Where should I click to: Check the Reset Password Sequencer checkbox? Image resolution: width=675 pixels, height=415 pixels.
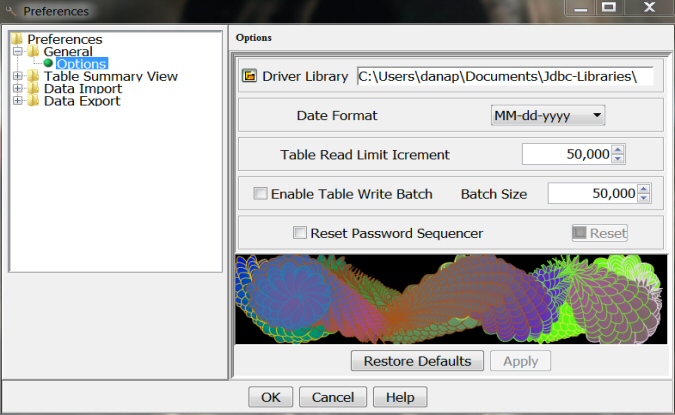[x=300, y=233]
